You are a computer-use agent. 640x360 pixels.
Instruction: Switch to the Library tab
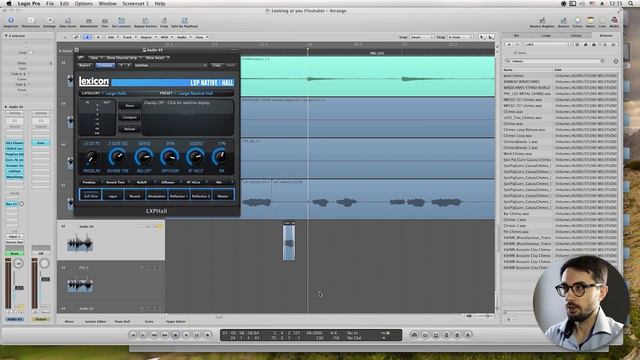coord(576,36)
